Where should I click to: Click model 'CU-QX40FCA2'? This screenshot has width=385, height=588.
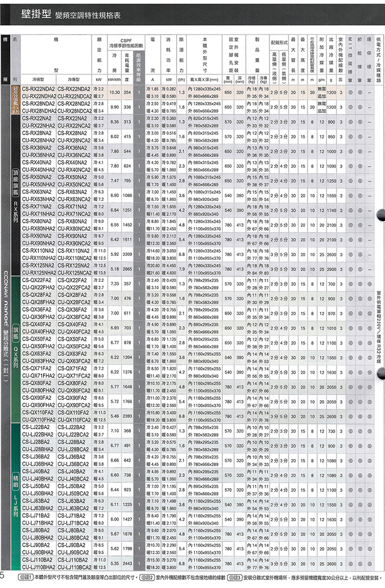pyautogui.click(x=73, y=332)
